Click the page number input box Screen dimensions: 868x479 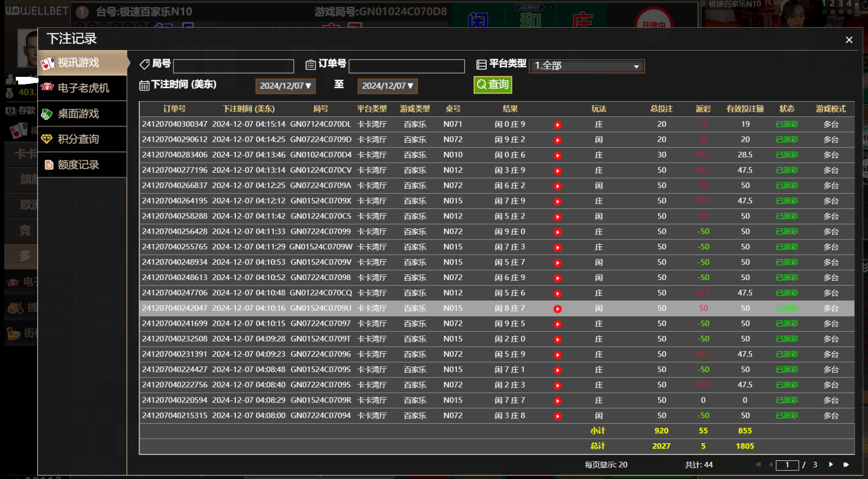click(787, 465)
